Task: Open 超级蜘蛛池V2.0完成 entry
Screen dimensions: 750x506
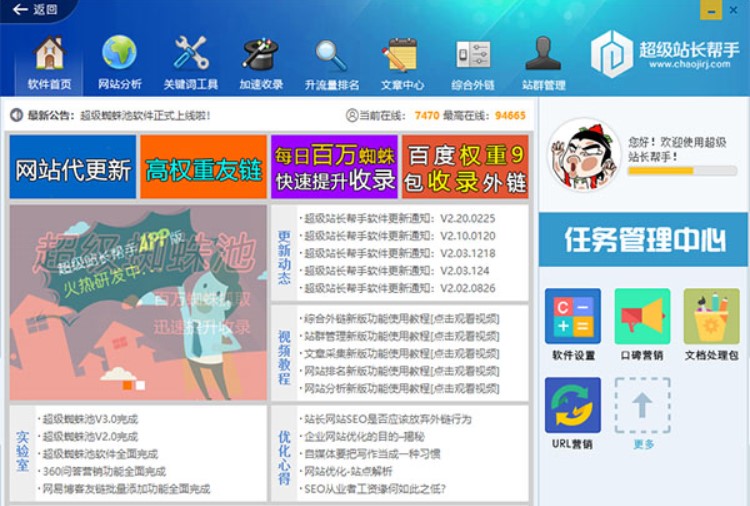Action: coord(90,437)
